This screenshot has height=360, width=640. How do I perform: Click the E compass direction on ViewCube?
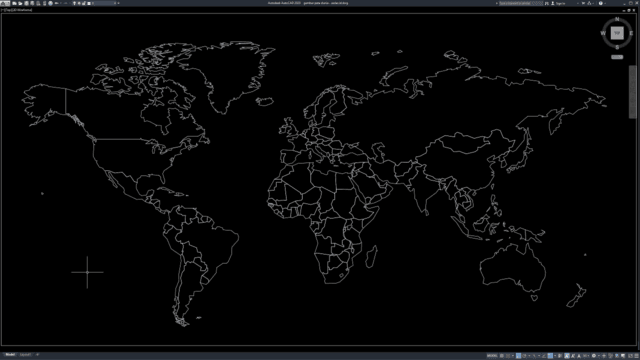point(631,33)
